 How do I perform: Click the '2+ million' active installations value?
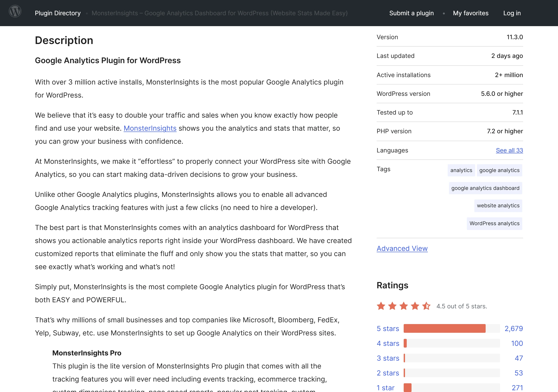click(509, 75)
